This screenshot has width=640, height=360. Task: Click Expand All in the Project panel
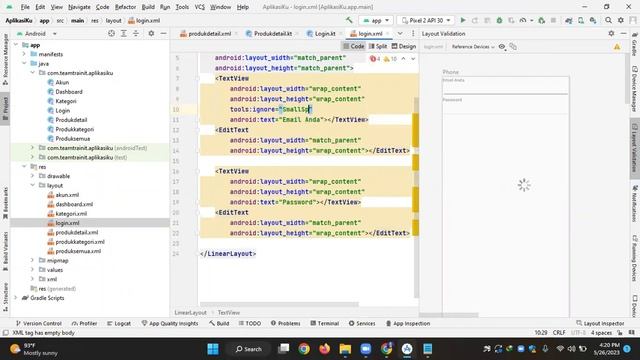[x=124, y=33]
